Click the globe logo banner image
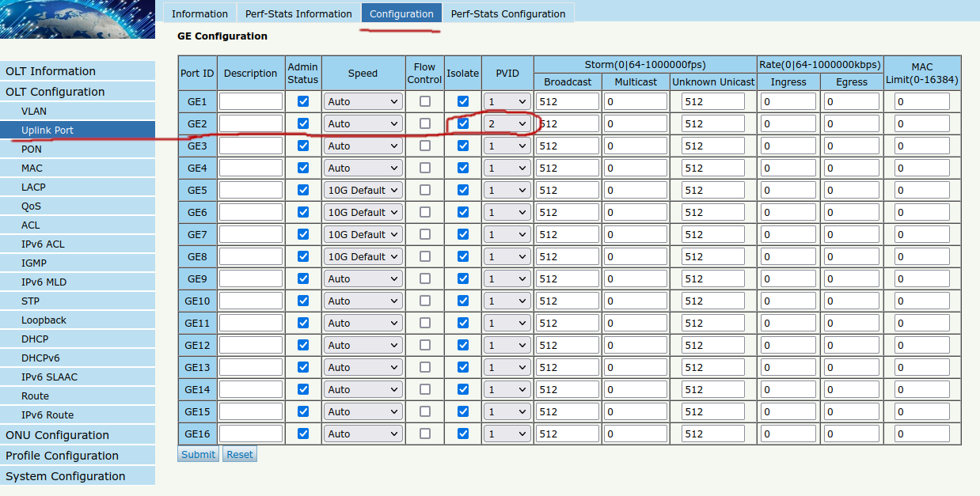The image size is (980, 496). (x=77, y=19)
